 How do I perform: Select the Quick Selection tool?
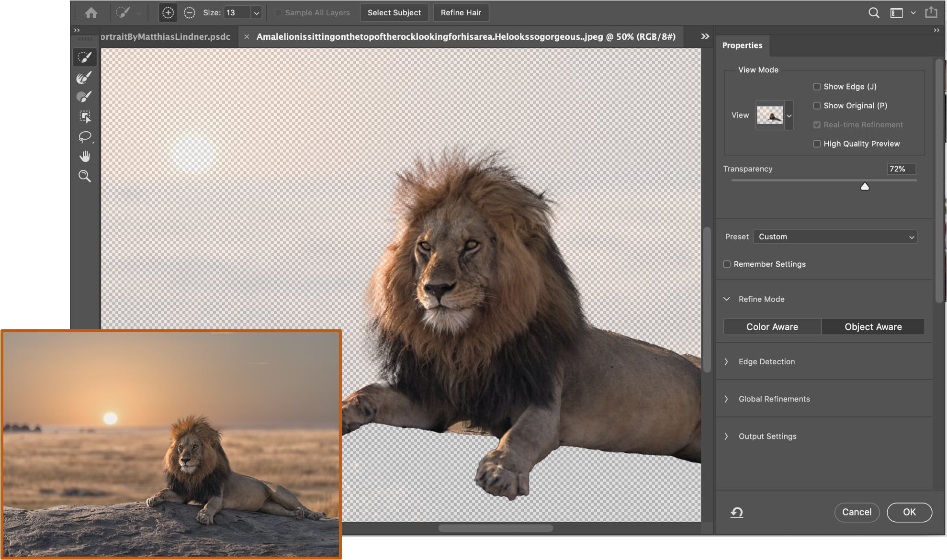click(85, 56)
